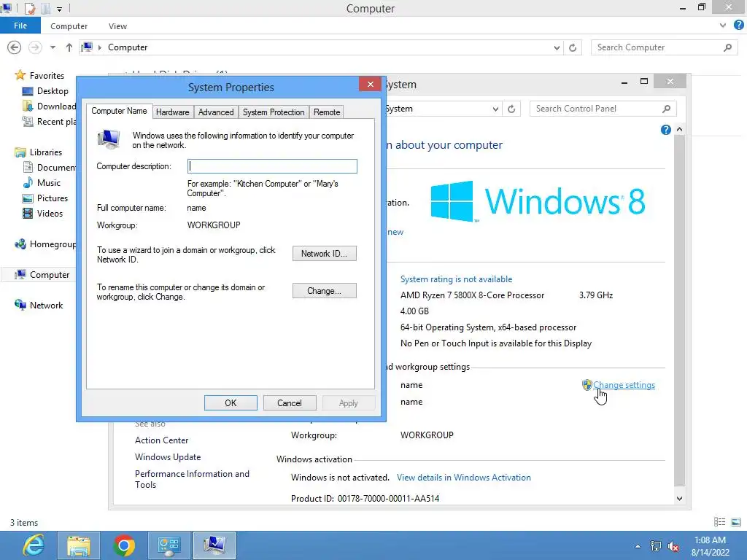Click the Computer description field

272,166
